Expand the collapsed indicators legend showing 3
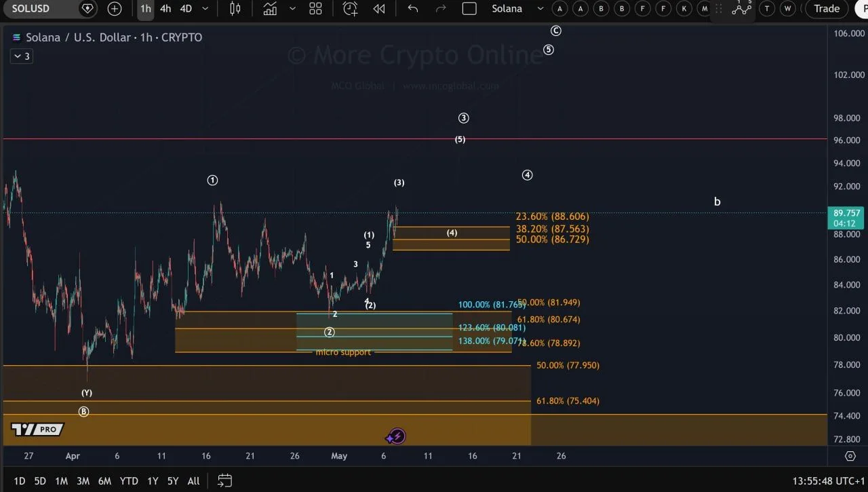The image size is (868, 492). pyautogui.click(x=21, y=56)
